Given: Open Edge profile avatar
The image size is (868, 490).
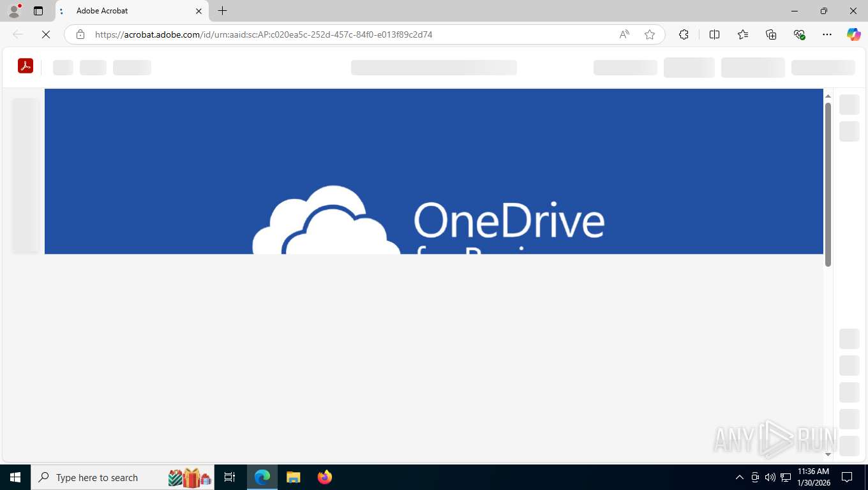Looking at the screenshot, I should coord(14,11).
